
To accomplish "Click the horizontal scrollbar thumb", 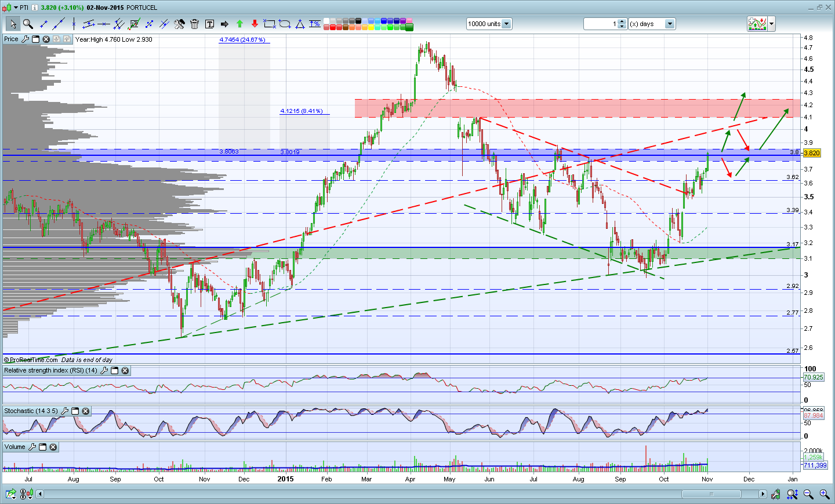I will coord(711,494).
